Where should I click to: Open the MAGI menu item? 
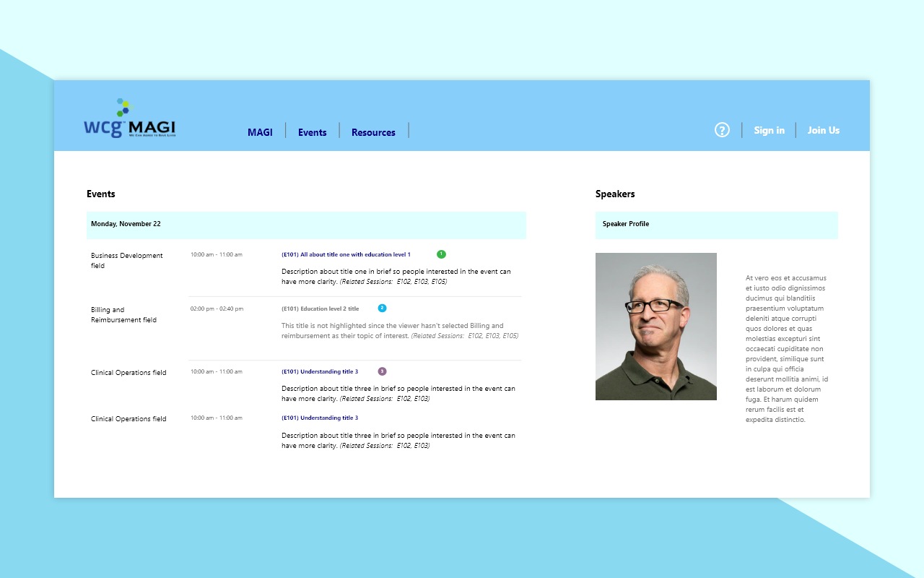click(260, 132)
